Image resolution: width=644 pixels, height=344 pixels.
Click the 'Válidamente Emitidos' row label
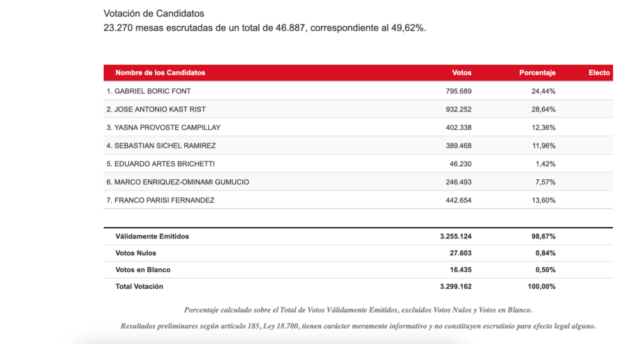pyautogui.click(x=152, y=236)
